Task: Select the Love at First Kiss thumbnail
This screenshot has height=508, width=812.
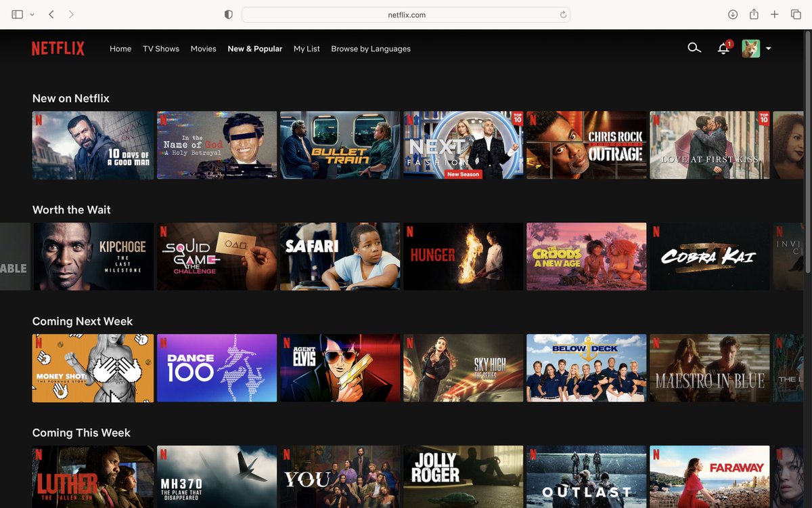Action: (x=710, y=145)
